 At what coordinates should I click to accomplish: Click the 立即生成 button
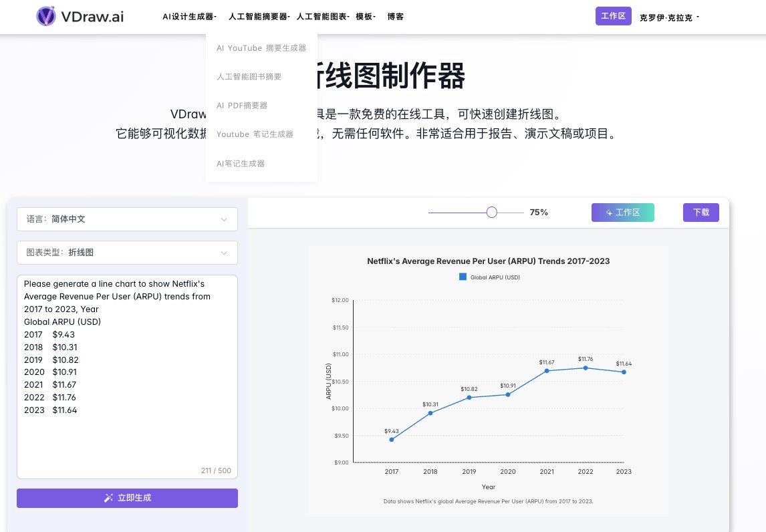click(x=127, y=498)
